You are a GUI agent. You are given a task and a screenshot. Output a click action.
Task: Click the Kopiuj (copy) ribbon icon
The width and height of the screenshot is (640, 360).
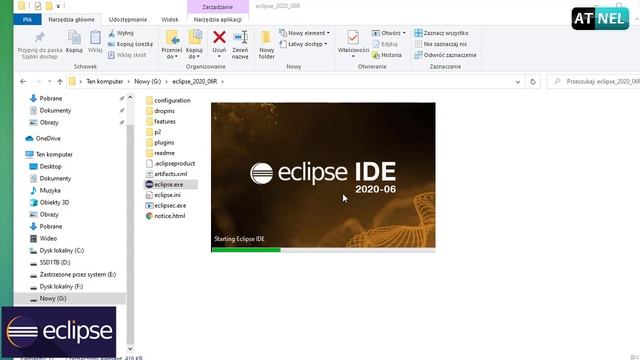click(x=74, y=38)
